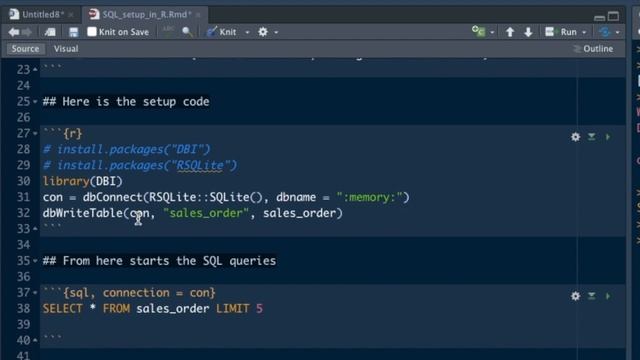Run the sql query chunk
Image resolution: width=640 pixels, height=360 pixels.
tap(608, 296)
